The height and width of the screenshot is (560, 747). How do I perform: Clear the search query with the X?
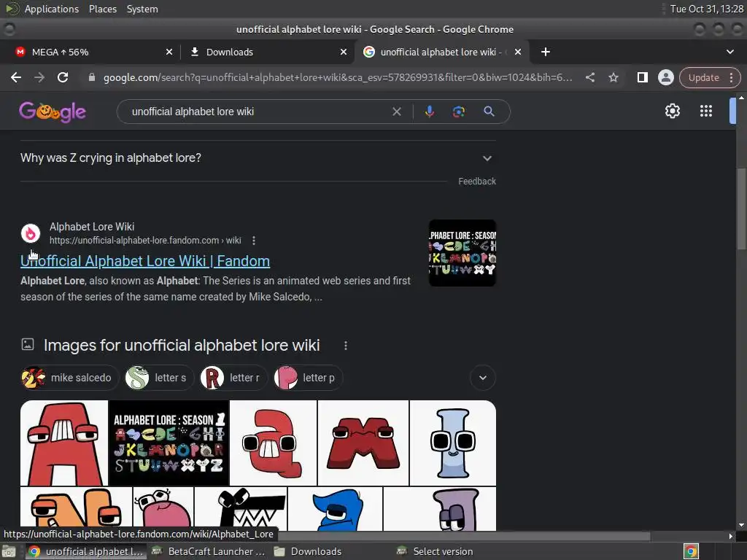(x=396, y=112)
